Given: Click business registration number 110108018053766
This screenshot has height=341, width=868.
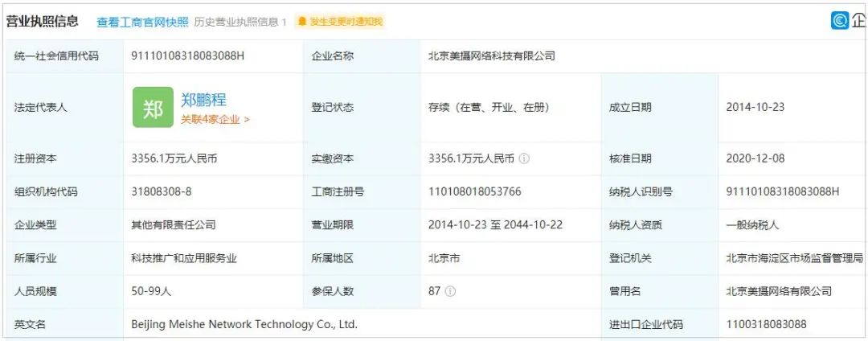Looking at the screenshot, I should tap(474, 192).
